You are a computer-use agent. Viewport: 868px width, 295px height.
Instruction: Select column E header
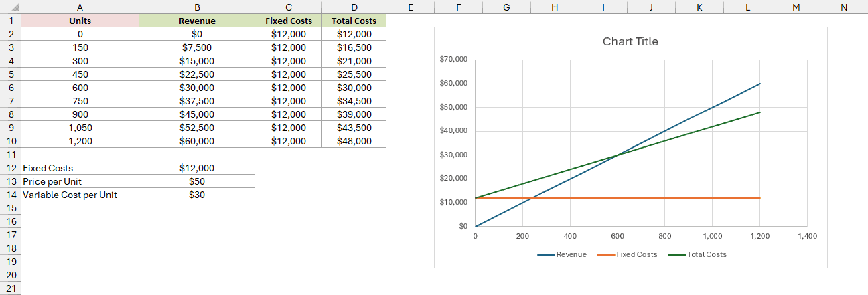410,7
